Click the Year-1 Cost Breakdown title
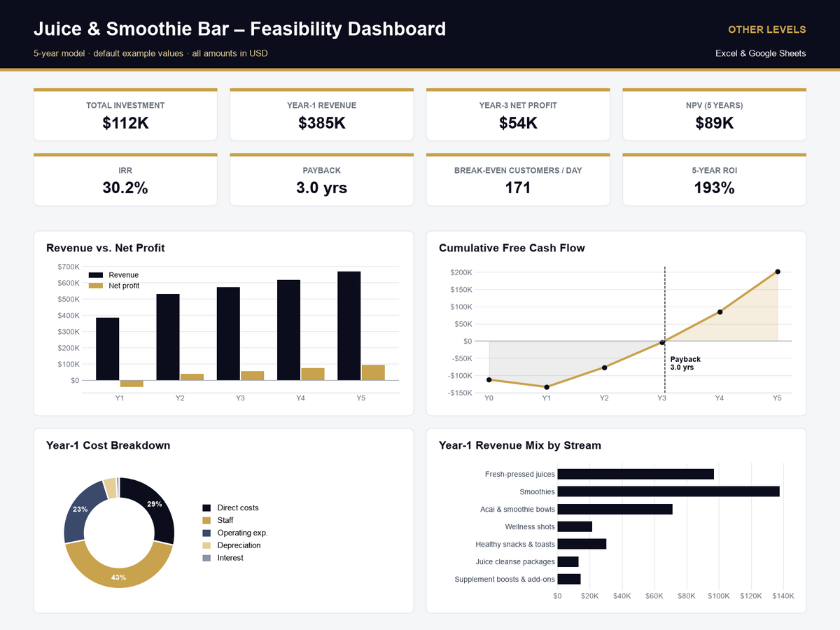This screenshot has width=840, height=630. pyautogui.click(x=108, y=445)
